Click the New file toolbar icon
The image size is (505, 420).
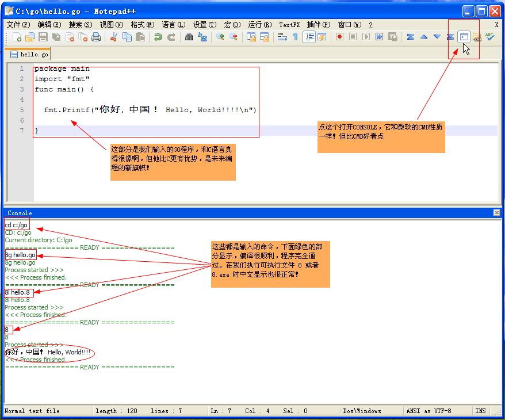click(x=17, y=37)
